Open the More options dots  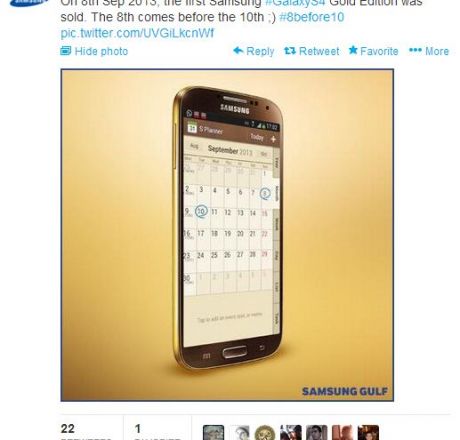415,50
